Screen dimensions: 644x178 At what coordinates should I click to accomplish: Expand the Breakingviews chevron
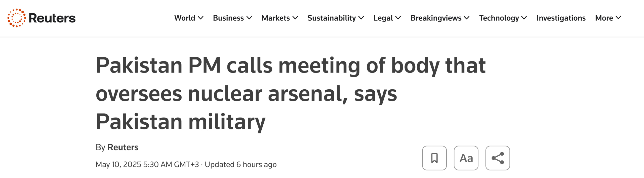[467, 18]
